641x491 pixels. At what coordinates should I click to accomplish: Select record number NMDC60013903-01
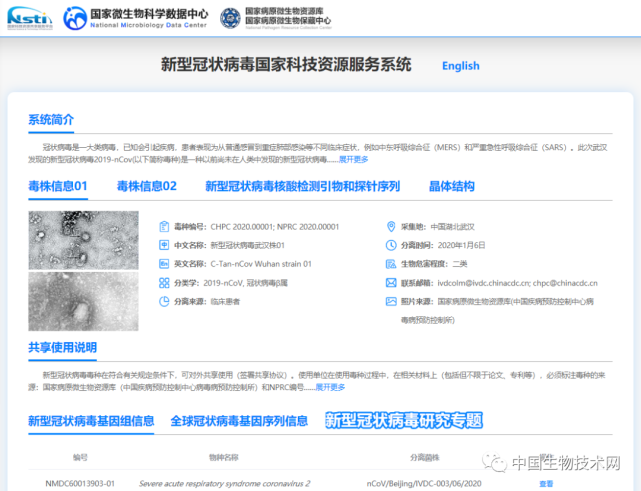(x=80, y=484)
